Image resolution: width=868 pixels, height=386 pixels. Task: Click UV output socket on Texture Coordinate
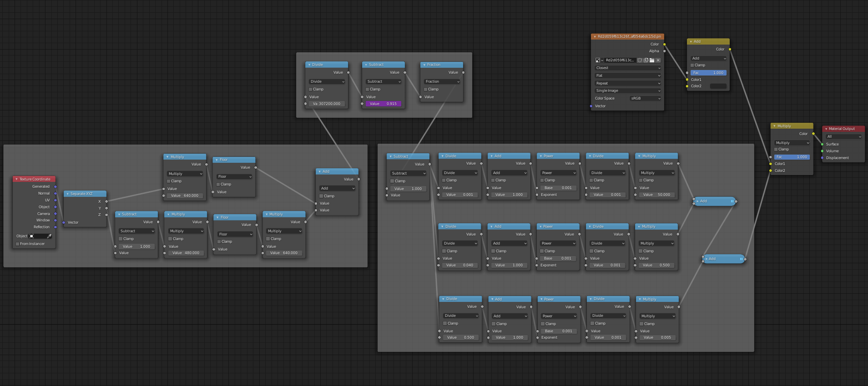pyautogui.click(x=56, y=200)
